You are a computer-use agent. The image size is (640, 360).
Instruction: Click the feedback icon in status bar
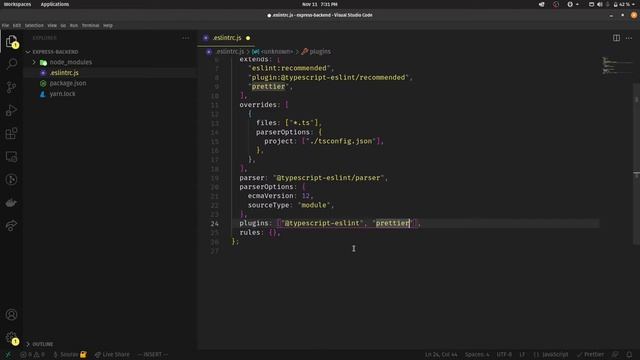(x=616, y=355)
